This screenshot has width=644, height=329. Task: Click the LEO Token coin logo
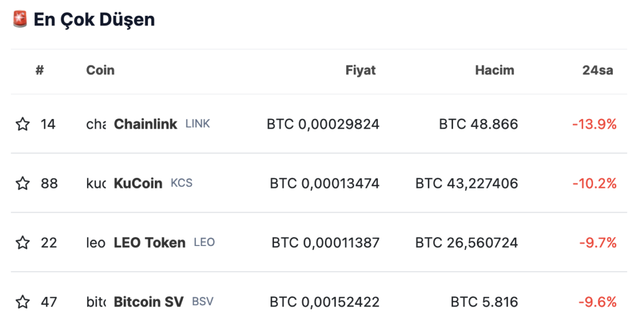tap(96, 243)
